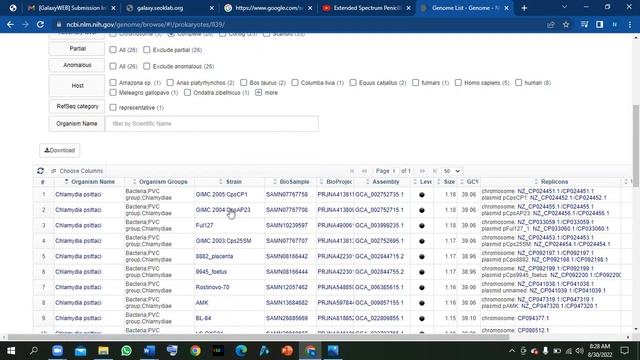This screenshot has width=640, height=360.
Task: Bookmark this page with star icon
Action: point(566,24)
